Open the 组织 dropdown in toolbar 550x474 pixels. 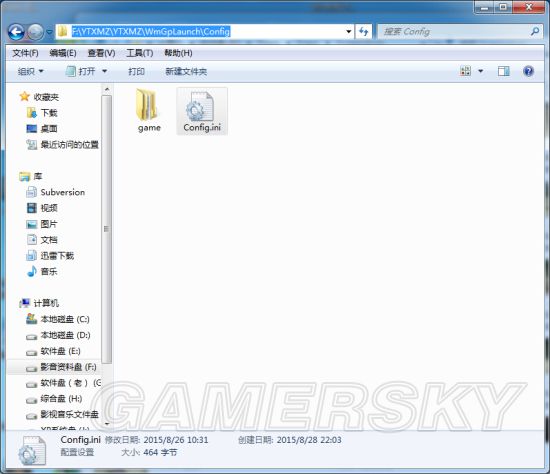[x=31, y=72]
